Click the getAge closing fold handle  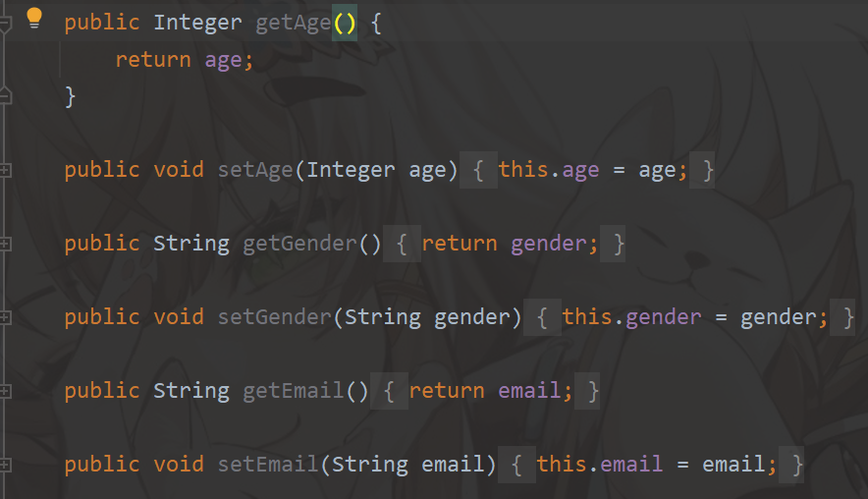tap(5, 96)
